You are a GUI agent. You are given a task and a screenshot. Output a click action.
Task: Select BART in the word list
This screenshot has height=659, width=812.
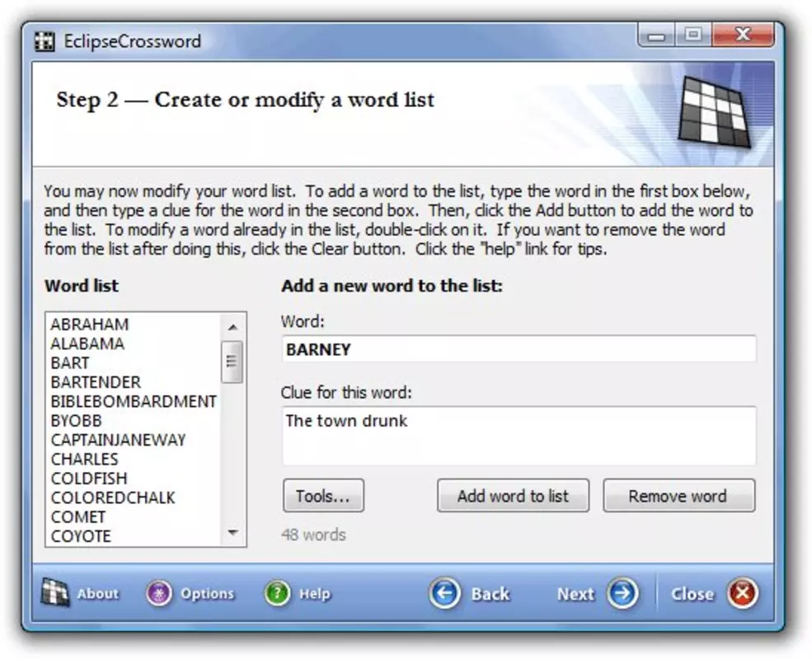[x=70, y=362]
